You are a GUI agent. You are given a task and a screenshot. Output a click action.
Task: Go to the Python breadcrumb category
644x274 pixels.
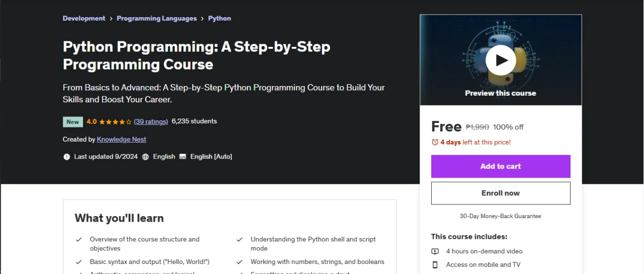[x=219, y=18]
